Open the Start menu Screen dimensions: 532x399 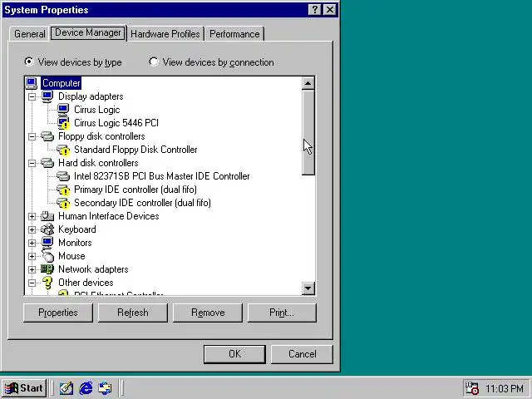(24, 388)
